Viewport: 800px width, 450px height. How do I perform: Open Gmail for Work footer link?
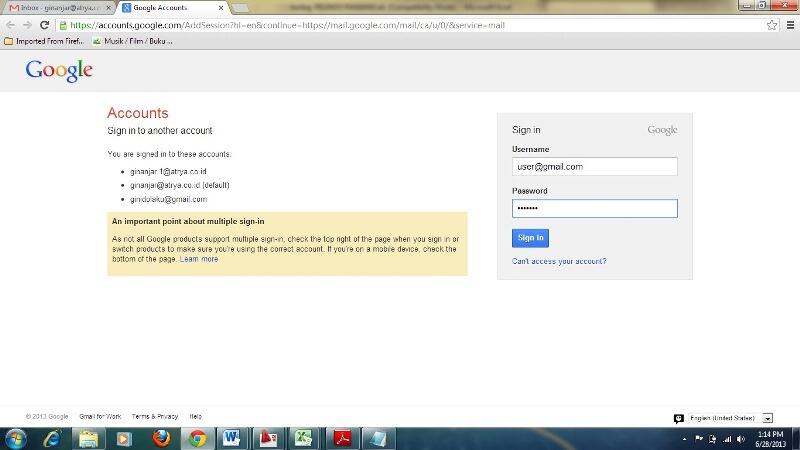[100, 416]
